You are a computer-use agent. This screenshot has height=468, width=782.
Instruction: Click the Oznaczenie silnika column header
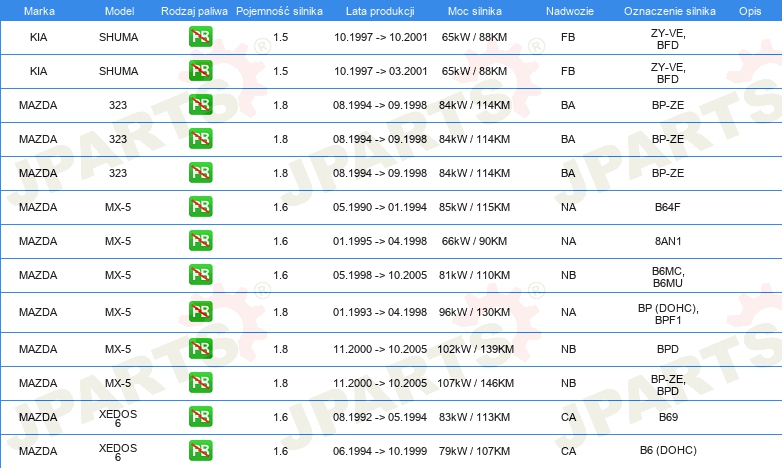click(669, 11)
